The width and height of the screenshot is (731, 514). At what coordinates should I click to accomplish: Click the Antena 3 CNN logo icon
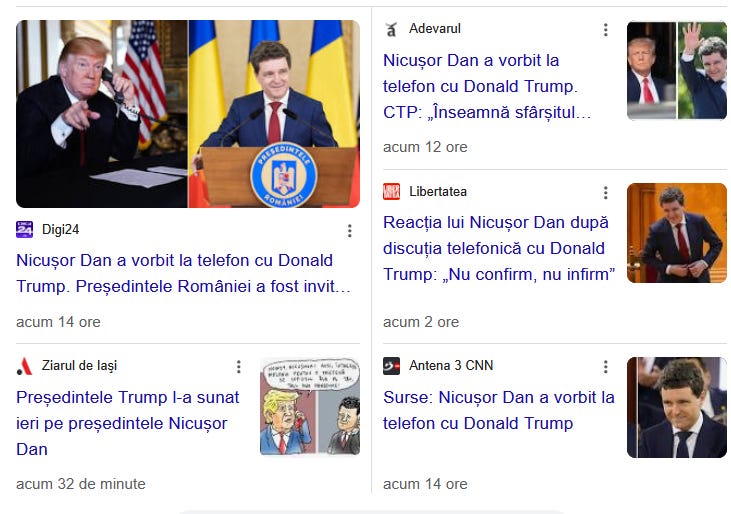coord(392,366)
